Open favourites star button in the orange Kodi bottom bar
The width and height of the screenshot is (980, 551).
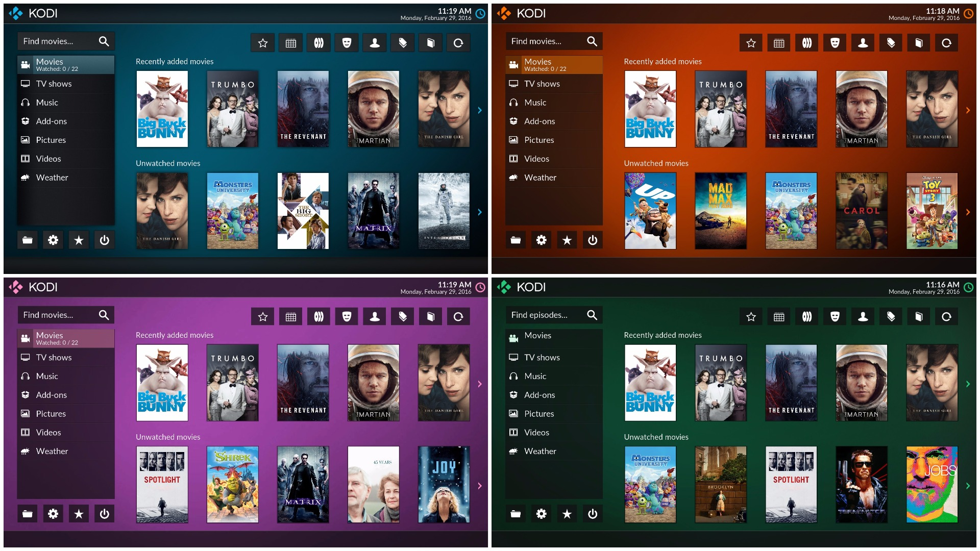(567, 240)
